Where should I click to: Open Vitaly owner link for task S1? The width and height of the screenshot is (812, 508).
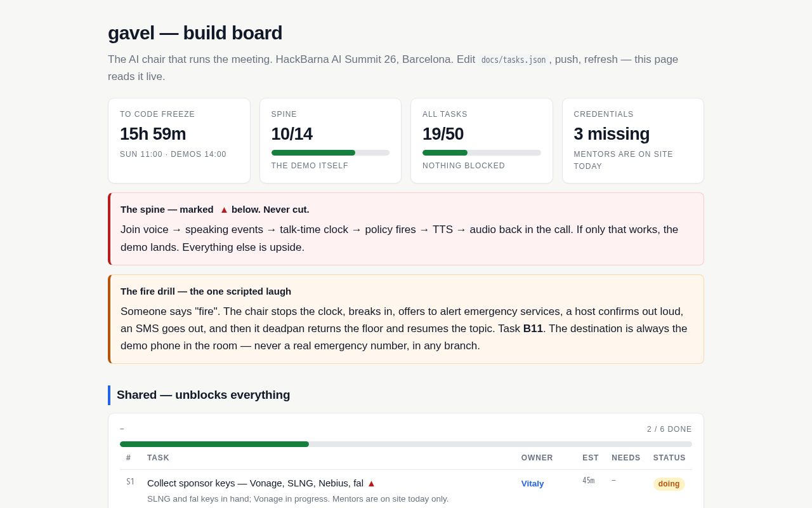pyautogui.click(x=532, y=483)
